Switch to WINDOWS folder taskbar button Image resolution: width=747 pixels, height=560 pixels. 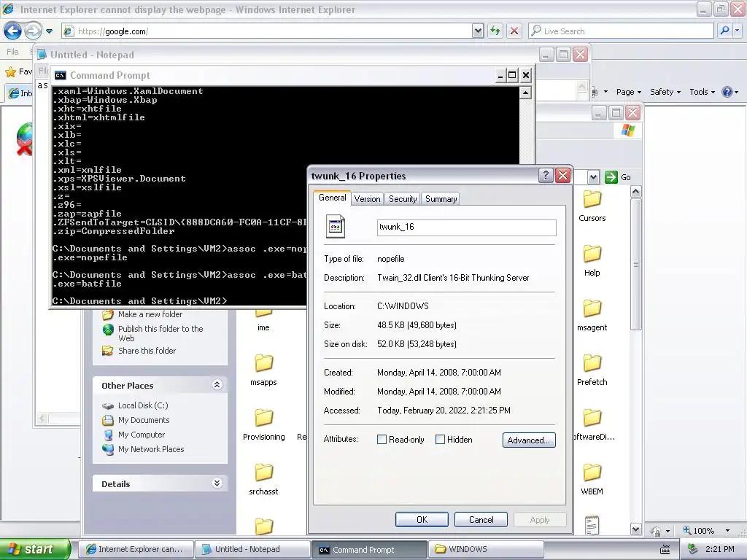[486, 549]
